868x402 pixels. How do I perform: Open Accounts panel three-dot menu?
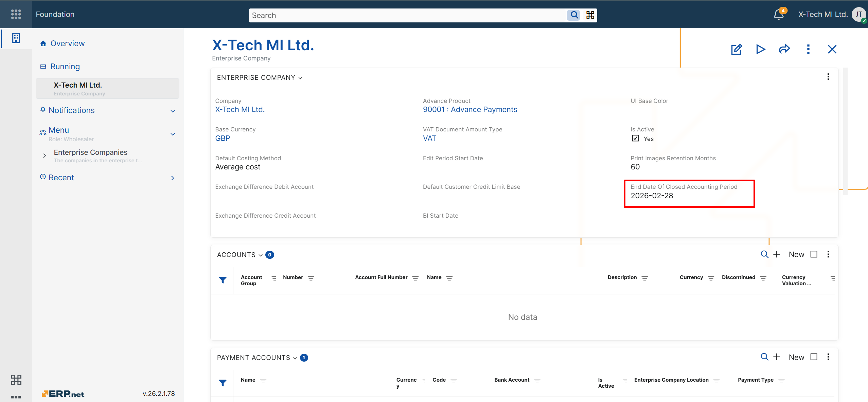[x=828, y=254]
